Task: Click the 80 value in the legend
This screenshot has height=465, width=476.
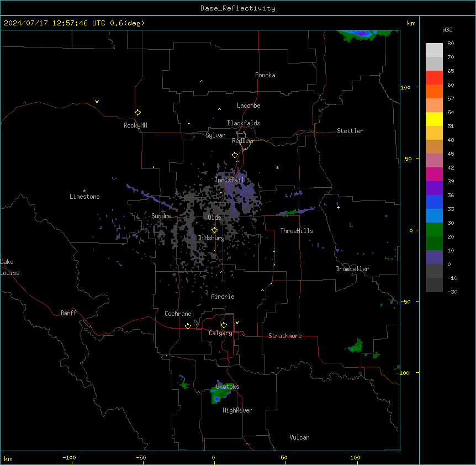Action: click(451, 44)
